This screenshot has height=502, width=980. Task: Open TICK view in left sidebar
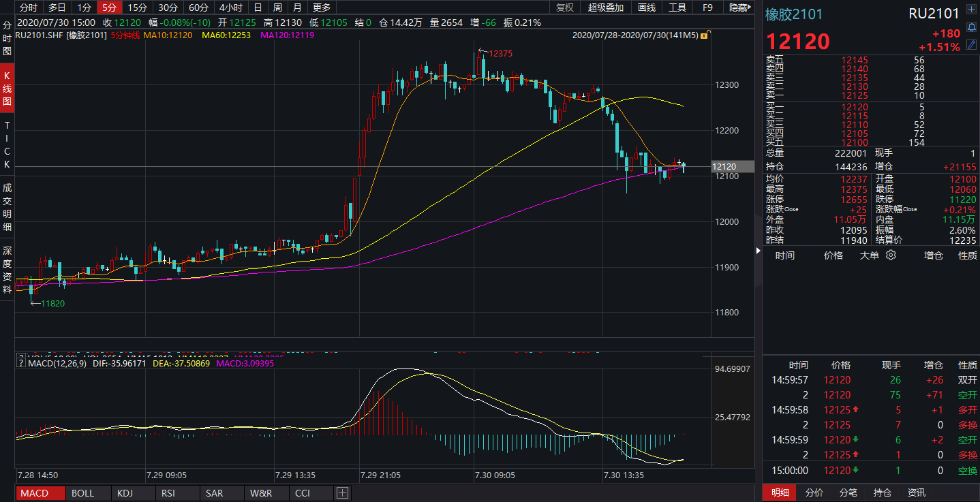point(7,145)
